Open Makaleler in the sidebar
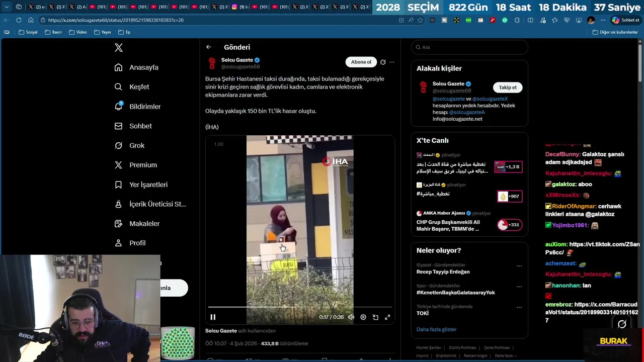The height and width of the screenshot is (362, 644). coord(137,224)
